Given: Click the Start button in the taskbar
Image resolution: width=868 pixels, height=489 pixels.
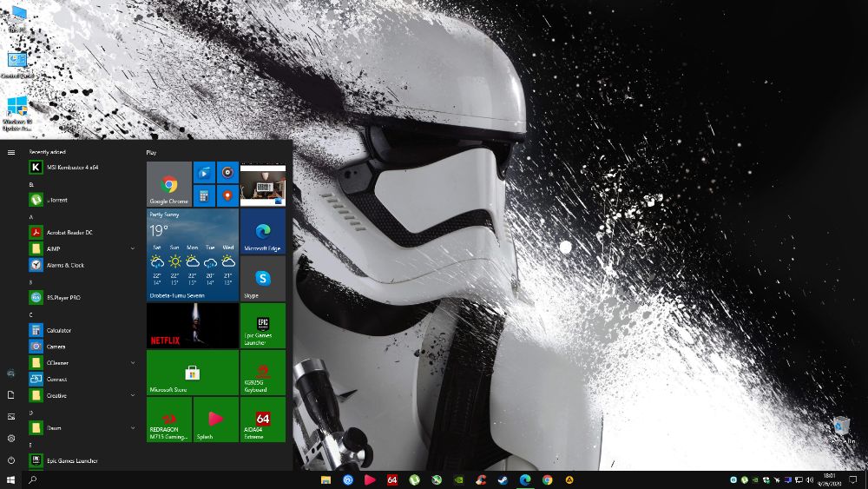Looking at the screenshot, I should [x=11, y=479].
